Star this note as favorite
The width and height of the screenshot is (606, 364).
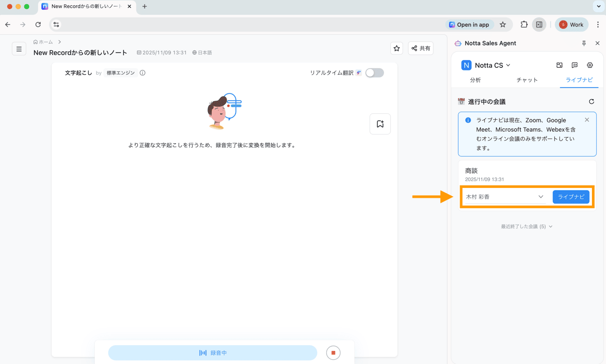click(x=397, y=48)
